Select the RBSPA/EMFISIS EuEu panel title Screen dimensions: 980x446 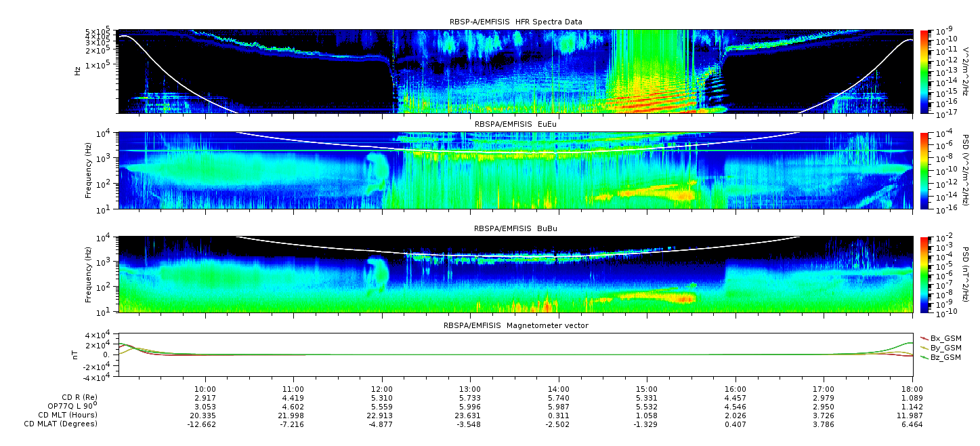[515, 125]
